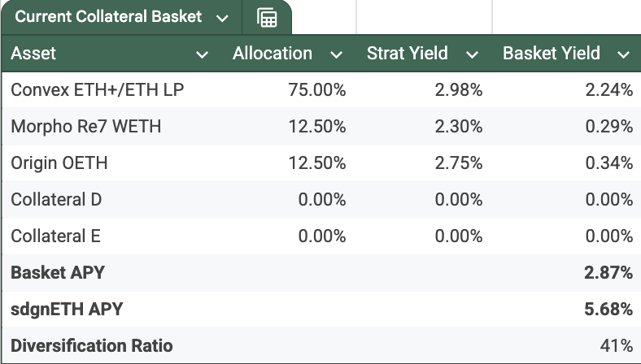The height and width of the screenshot is (364, 641).
Task: Click the Basket APY 2.87% value
Action: point(608,273)
